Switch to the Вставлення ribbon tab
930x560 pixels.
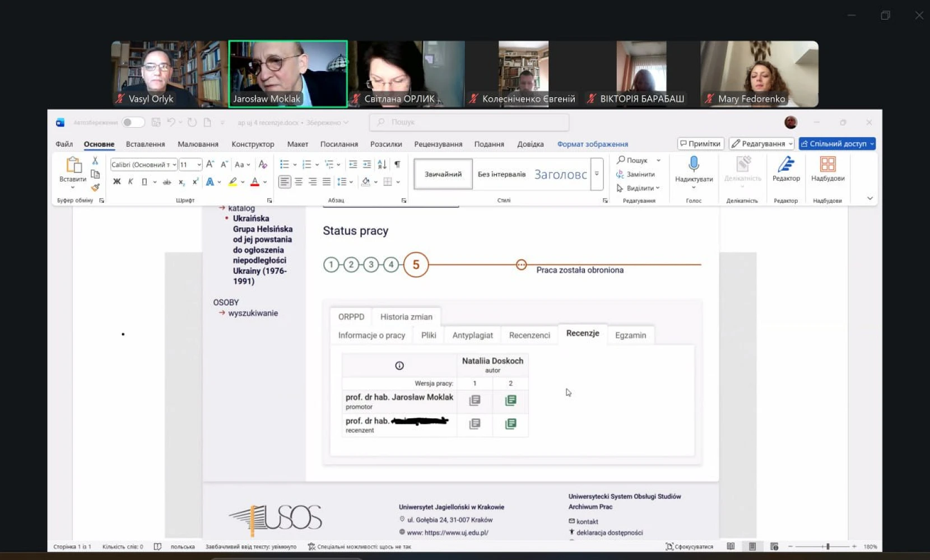tap(145, 144)
